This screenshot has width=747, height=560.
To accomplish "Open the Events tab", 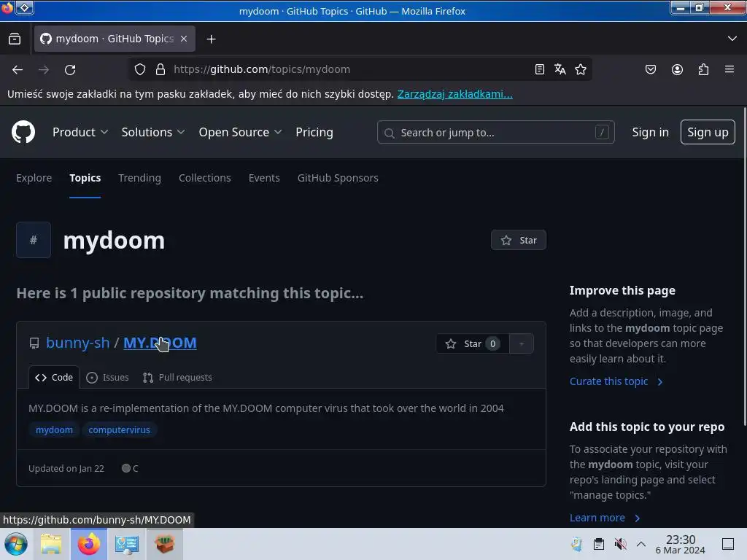I will pos(264,178).
